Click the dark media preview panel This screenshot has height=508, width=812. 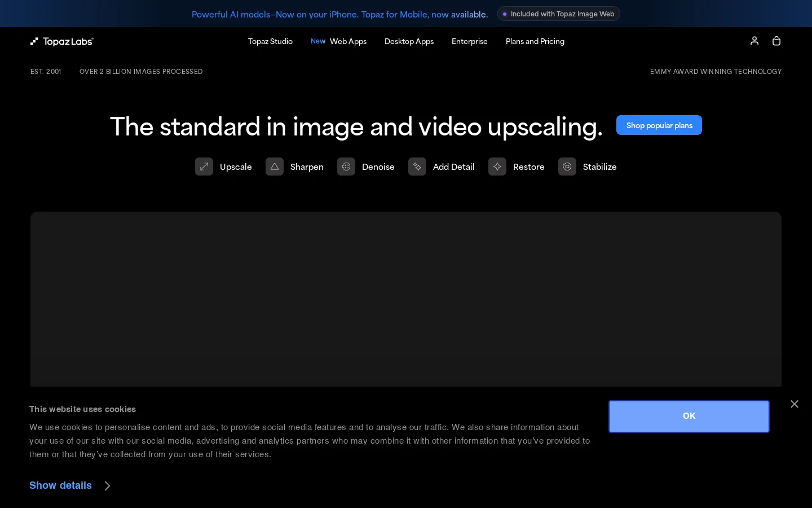coord(406,299)
